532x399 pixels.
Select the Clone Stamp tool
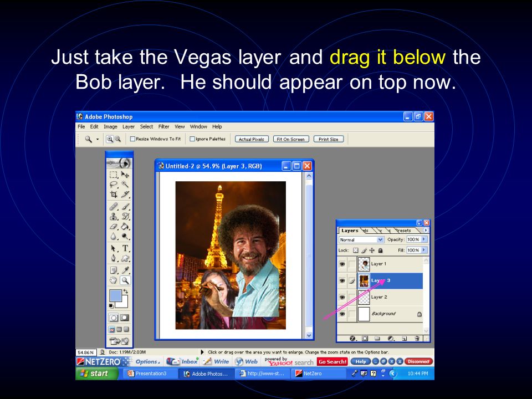(x=114, y=216)
